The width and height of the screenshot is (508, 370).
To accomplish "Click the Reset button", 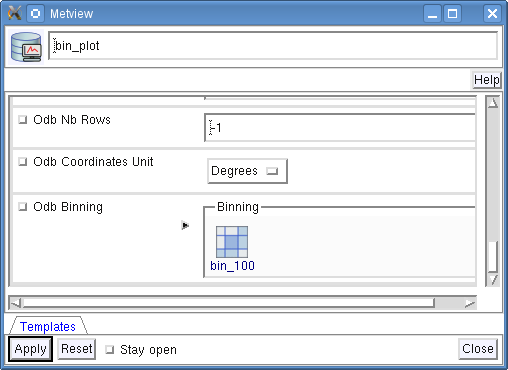I will click(x=77, y=349).
